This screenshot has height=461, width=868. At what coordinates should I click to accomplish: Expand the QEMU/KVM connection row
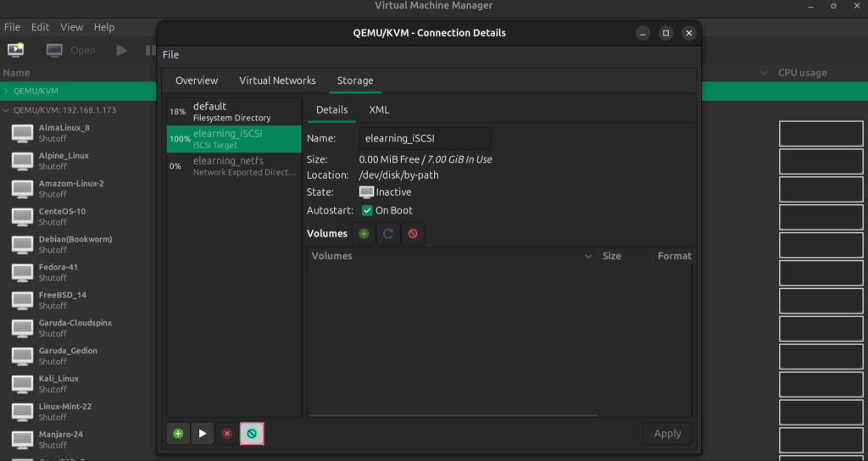6,92
